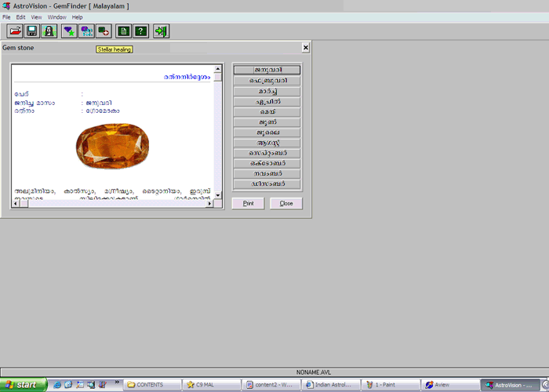Select the December (ഡിസംബർ) month button
Viewport: 549px width, 392px height.
(267, 183)
